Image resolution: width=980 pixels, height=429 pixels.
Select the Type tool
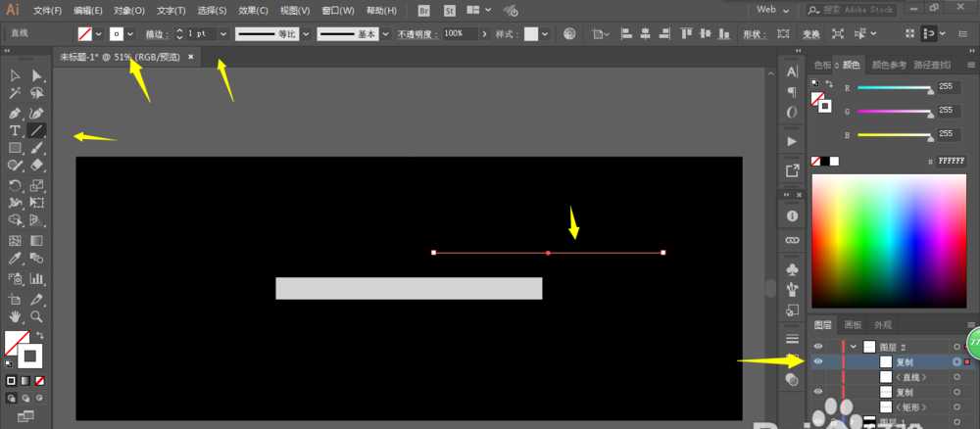[15, 130]
